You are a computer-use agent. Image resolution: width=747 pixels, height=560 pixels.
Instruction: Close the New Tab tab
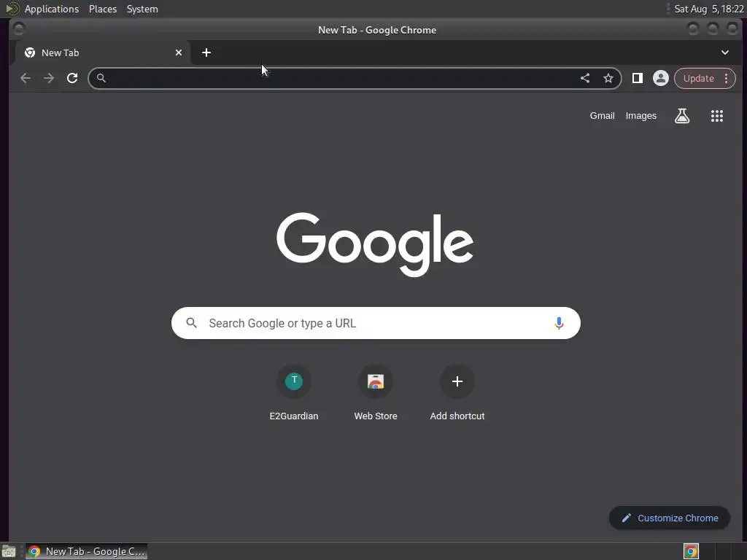179,52
